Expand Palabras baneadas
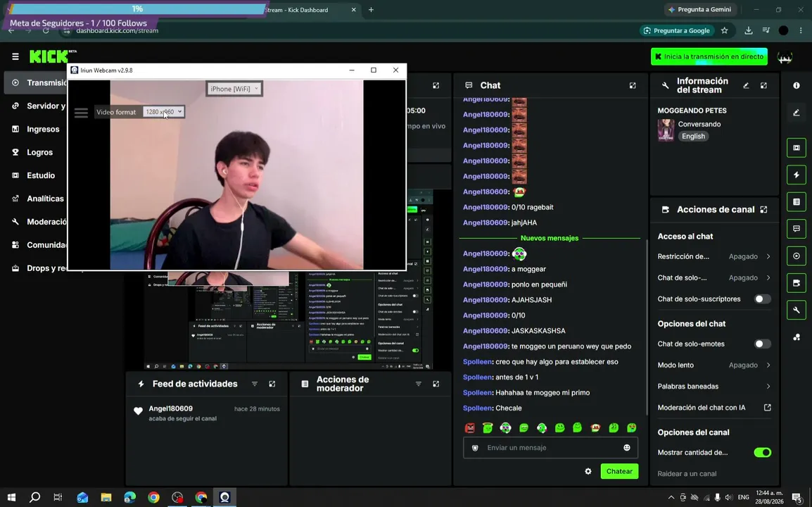 714,386
